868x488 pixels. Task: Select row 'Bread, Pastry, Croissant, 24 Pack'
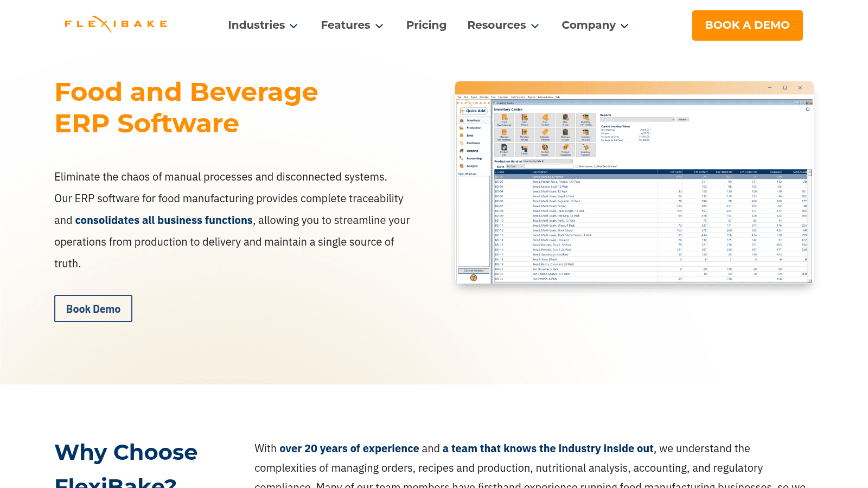651,264
